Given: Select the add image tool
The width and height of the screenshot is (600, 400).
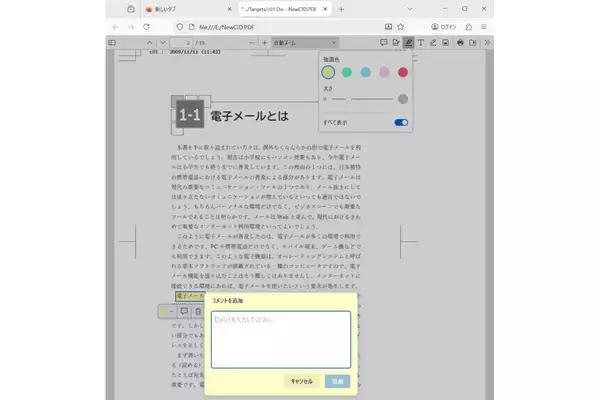Looking at the screenshot, I should point(445,43).
